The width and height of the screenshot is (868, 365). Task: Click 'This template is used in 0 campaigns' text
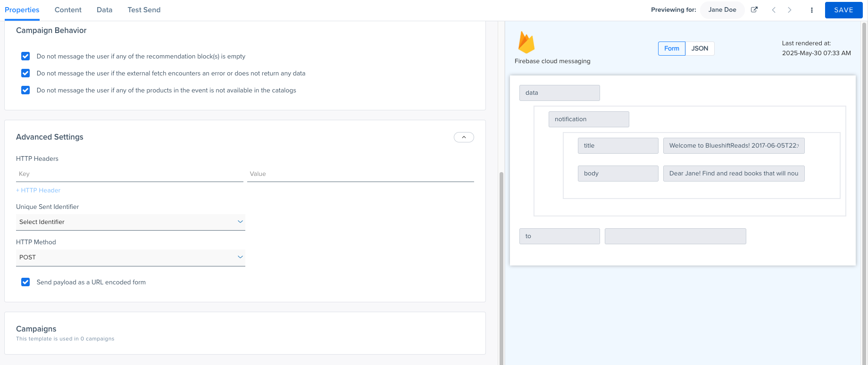[65, 339]
